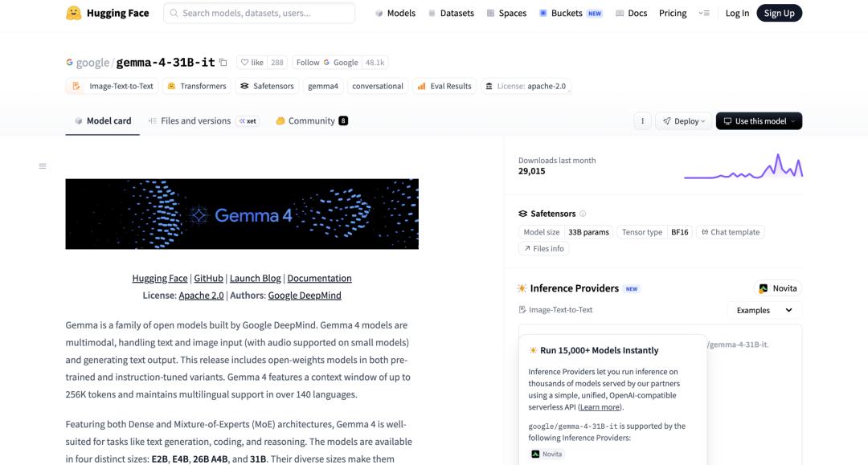This screenshot has width=868, height=465.
Task: Open the Use this model dropdown
Action: pos(758,121)
